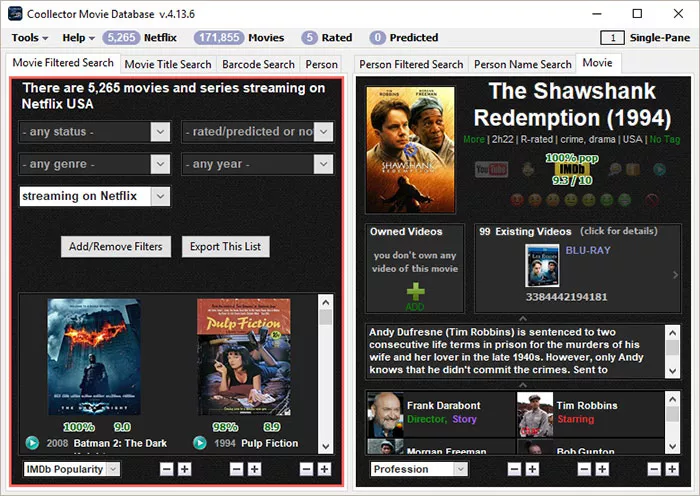Click the 9.0 rating under Batman poster

point(122,427)
